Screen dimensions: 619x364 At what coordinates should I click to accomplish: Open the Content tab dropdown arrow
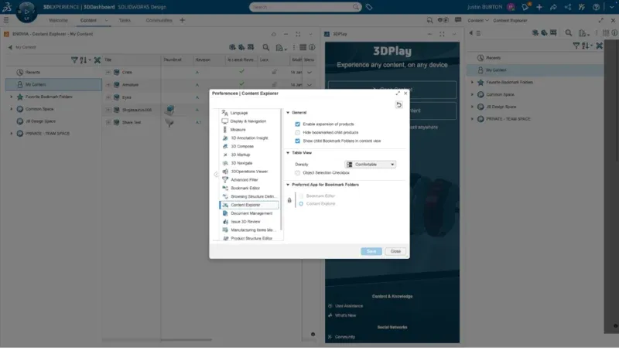point(106,20)
